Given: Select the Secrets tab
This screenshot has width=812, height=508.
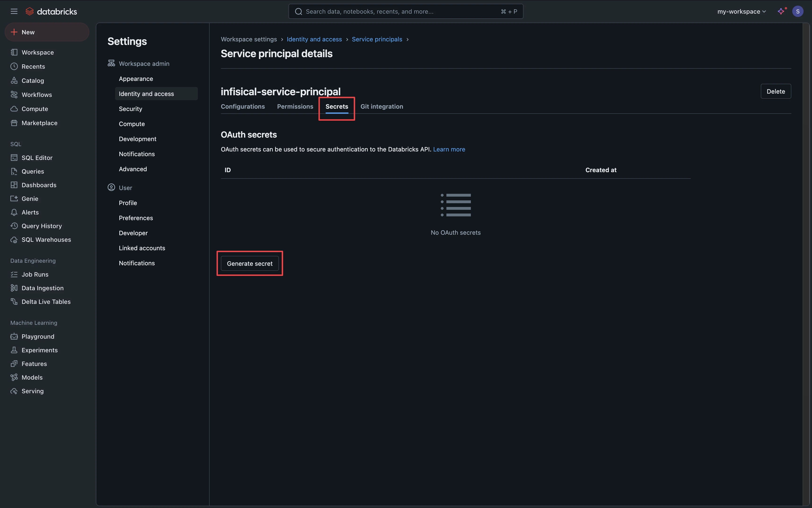Looking at the screenshot, I should tap(336, 107).
